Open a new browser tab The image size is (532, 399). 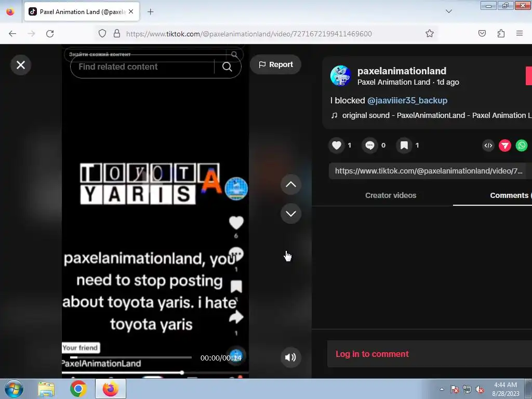(x=150, y=12)
